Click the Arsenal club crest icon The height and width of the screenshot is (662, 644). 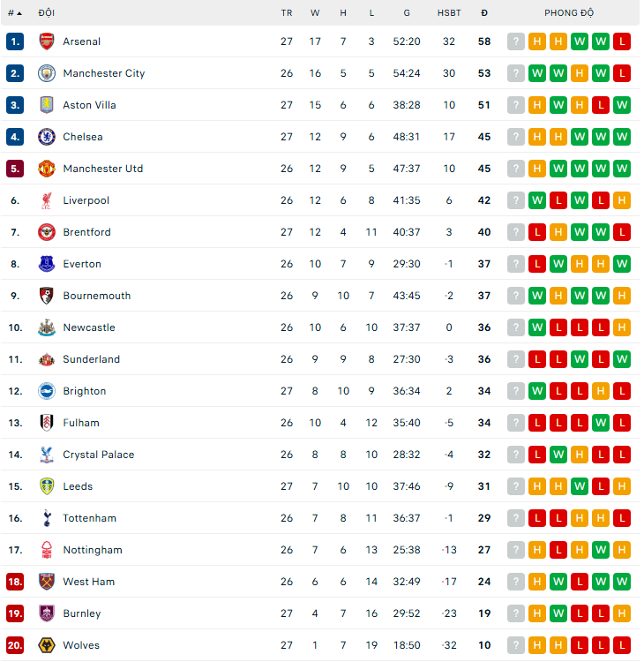47,41
